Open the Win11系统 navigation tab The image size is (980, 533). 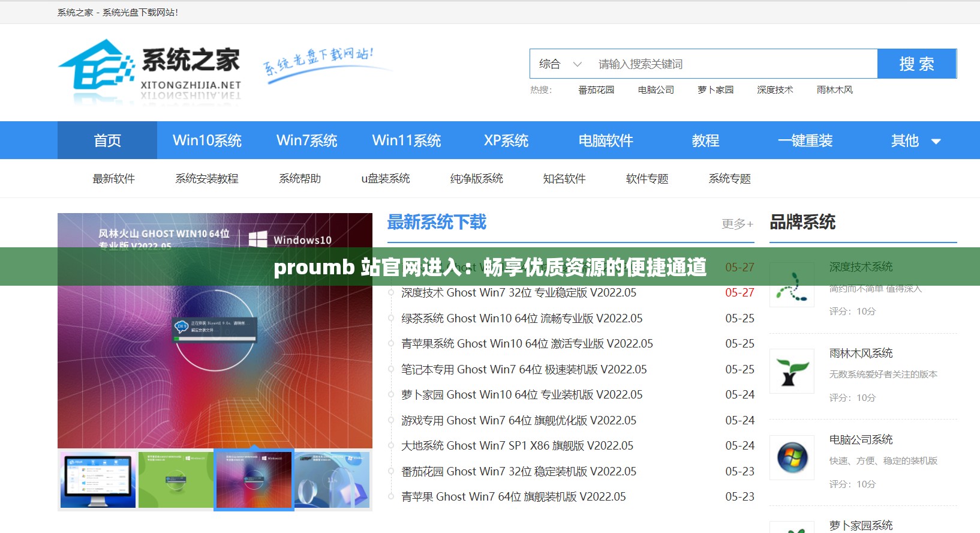(406, 140)
